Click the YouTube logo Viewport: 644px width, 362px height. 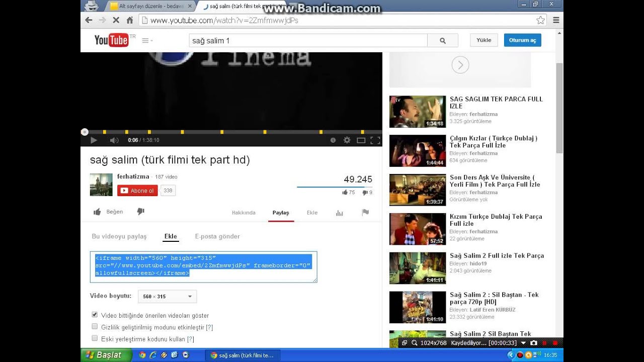pos(112,40)
